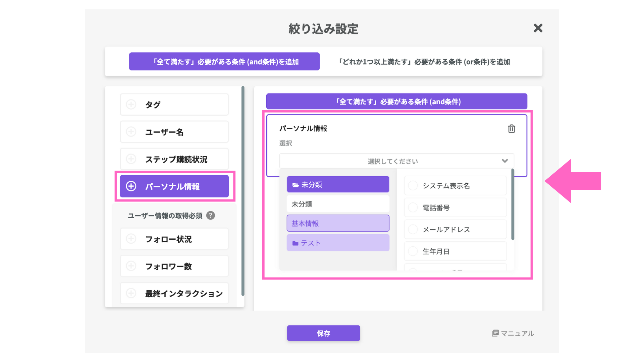
Task: Select the 電話番号 radio option
Action: pos(413,207)
